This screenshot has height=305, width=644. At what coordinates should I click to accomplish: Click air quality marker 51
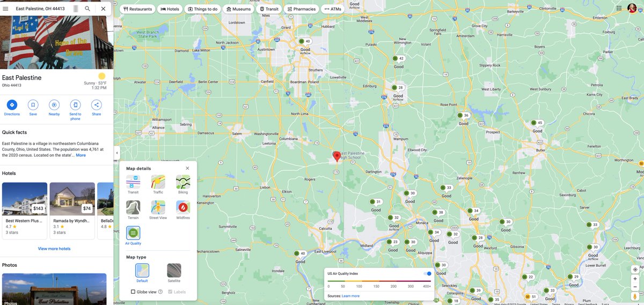(530, 296)
